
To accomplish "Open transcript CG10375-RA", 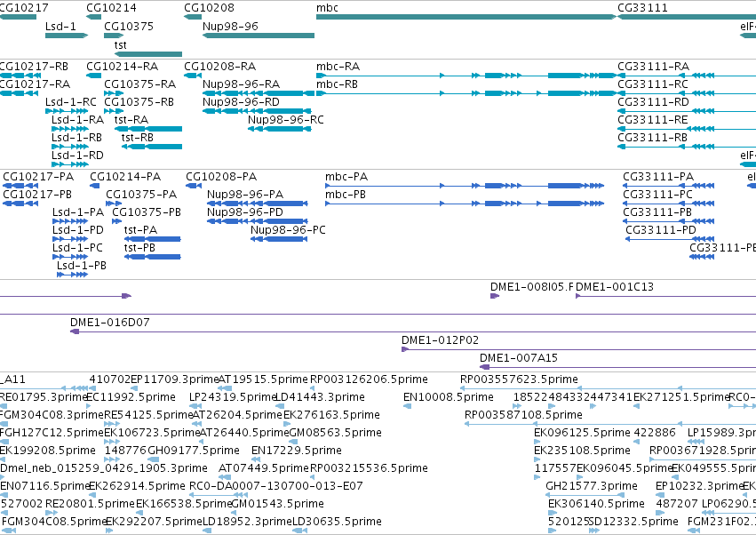I will (x=115, y=93).
